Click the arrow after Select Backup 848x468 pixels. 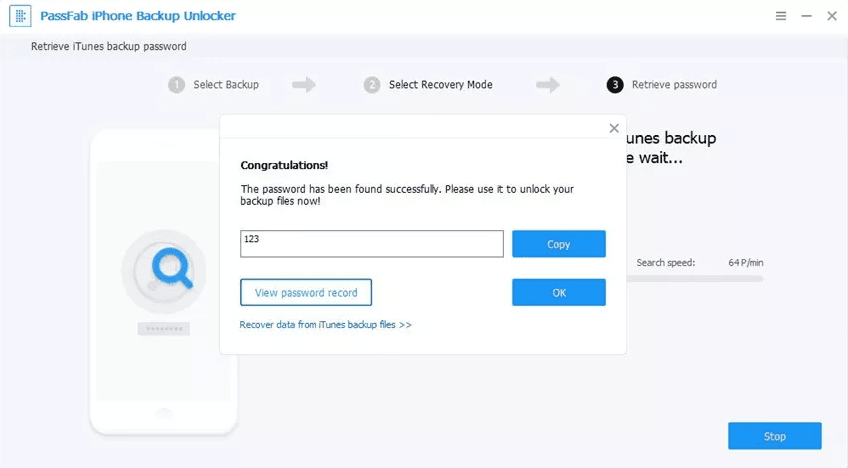[304, 85]
